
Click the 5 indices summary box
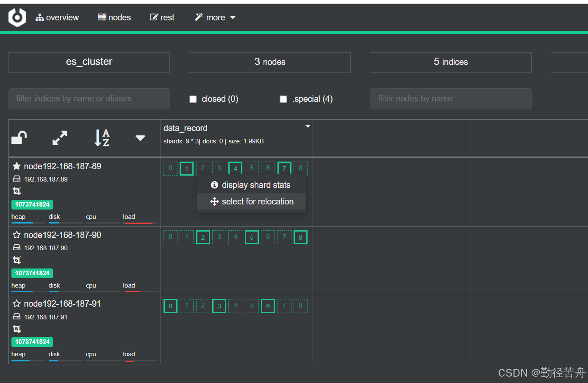[x=451, y=62]
